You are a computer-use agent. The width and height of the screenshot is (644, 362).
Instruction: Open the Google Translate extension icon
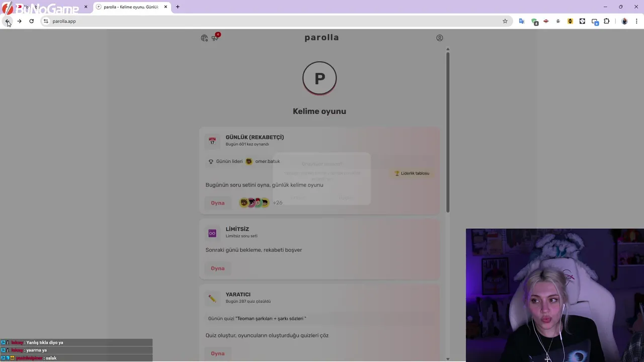522,21
